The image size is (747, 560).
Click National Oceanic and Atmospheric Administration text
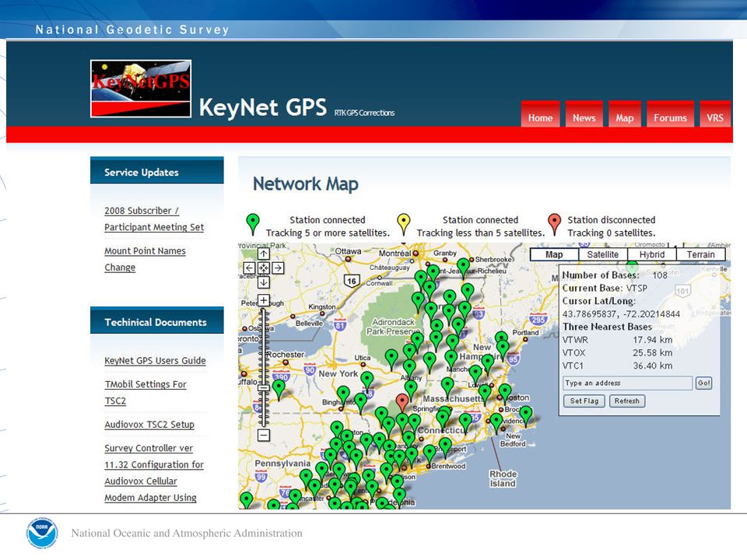187,534
